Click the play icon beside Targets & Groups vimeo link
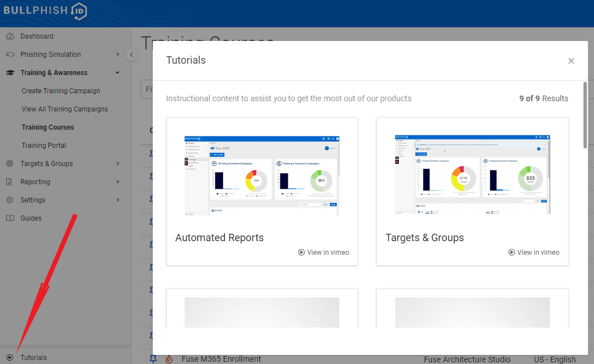Image resolution: width=594 pixels, height=364 pixels. [512, 253]
